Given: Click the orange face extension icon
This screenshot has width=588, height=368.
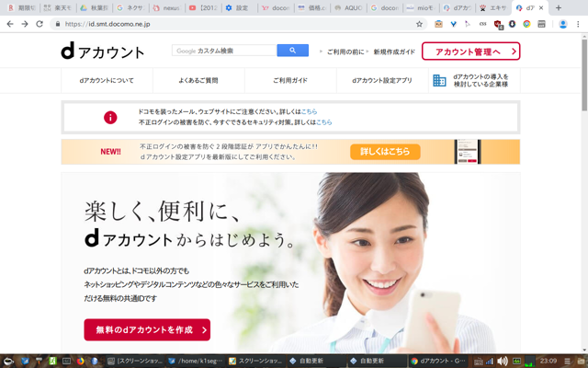Looking at the screenshot, I should [x=438, y=24].
